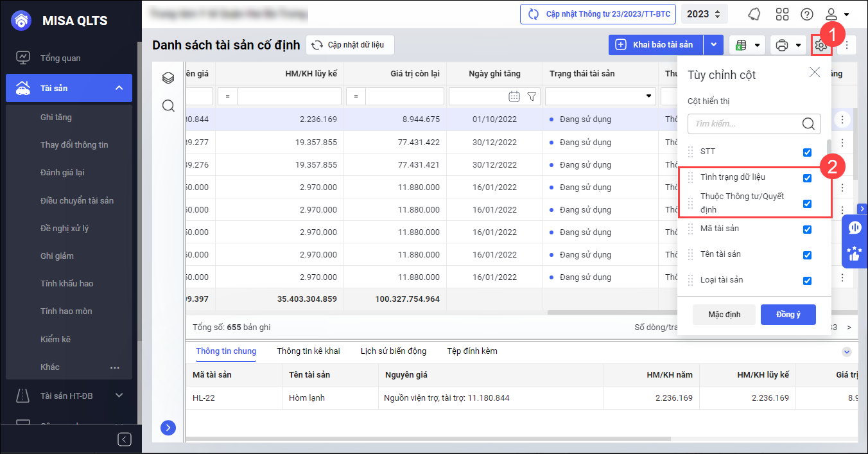The height and width of the screenshot is (454, 868).
Task: Click the Tìm kiếm column search field
Action: point(745,124)
